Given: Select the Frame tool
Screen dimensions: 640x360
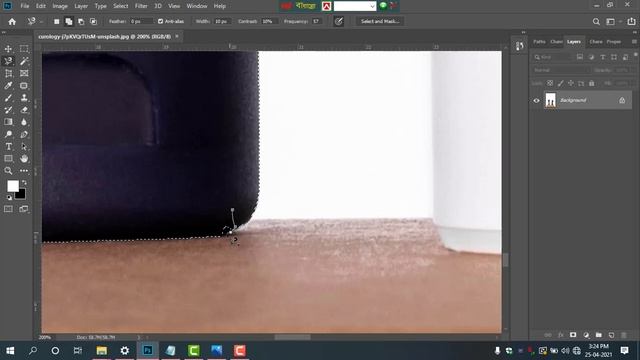Looking at the screenshot, I should pos(24,73).
